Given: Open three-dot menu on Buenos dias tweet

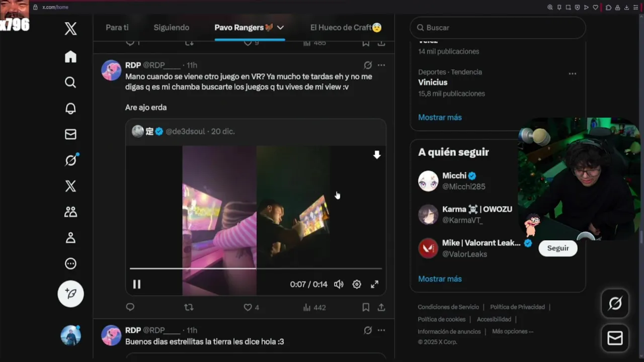Looking at the screenshot, I should [x=381, y=330].
